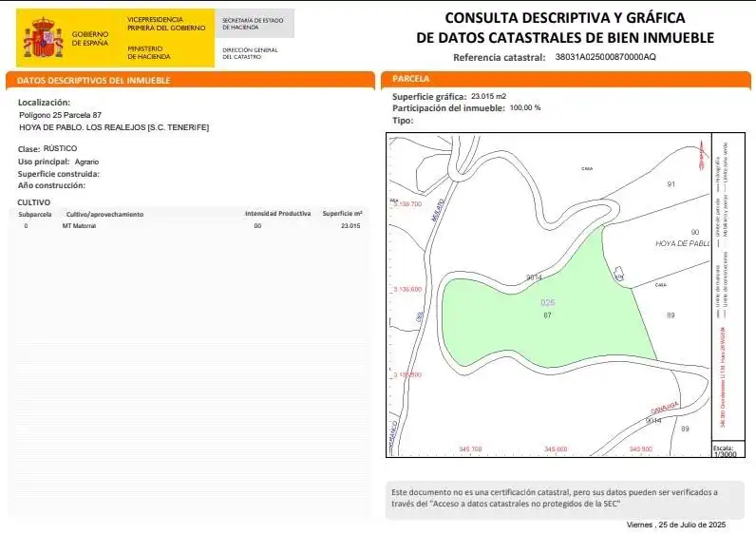
Task: Click the disclaimer 'Este documento no es una certificación' box
Action: pos(565,499)
